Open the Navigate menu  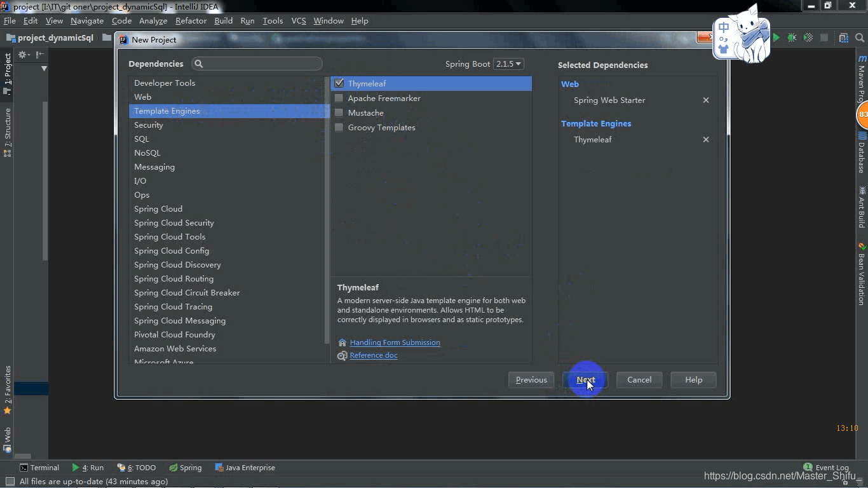click(x=87, y=20)
